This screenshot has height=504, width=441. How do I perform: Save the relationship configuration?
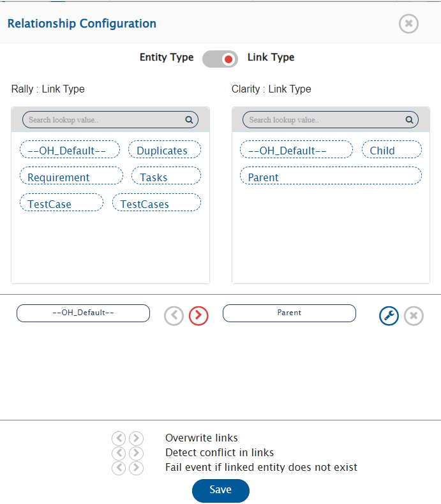(x=220, y=490)
